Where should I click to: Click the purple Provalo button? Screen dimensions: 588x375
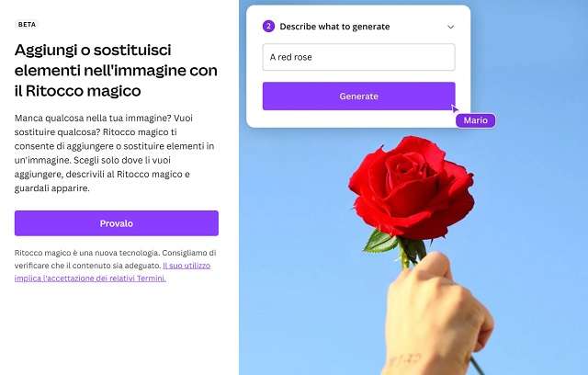point(117,223)
